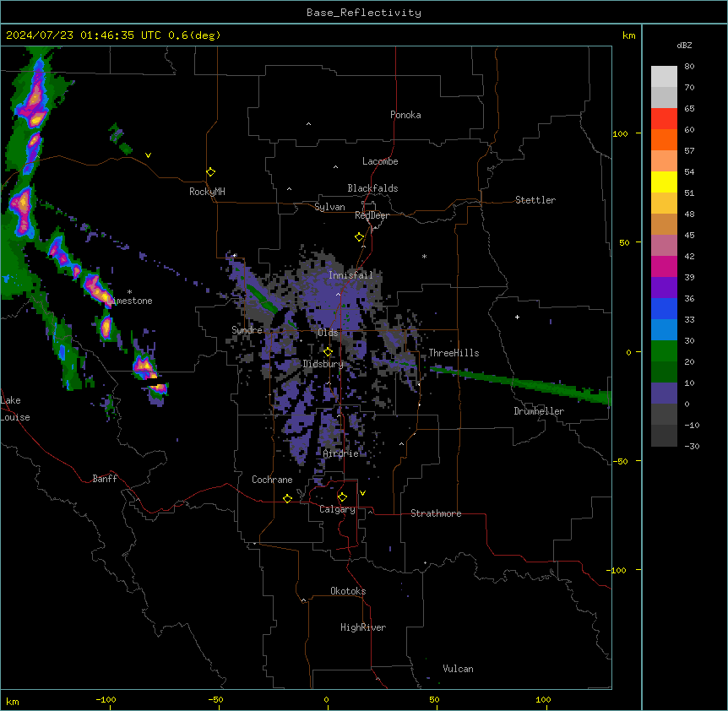Click the green radar beam streak above Drumheller

pyautogui.click(x=520, y=383)
